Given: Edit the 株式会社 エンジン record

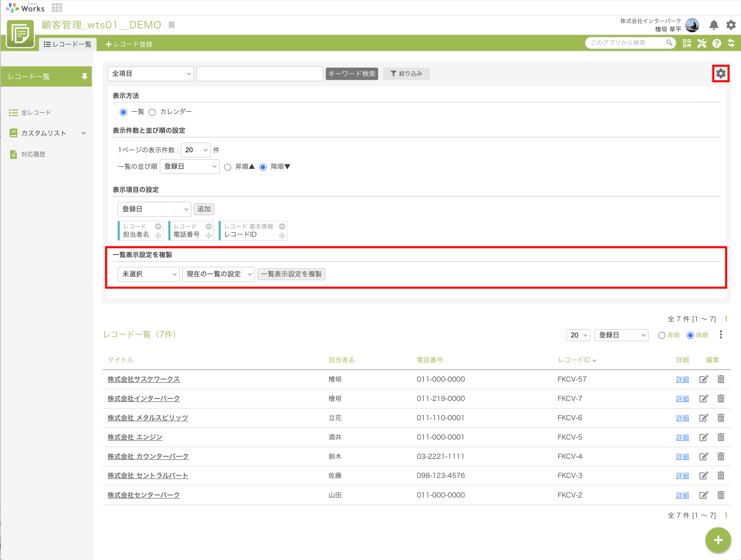Looking at the screenshot, I should click(703, 437).
